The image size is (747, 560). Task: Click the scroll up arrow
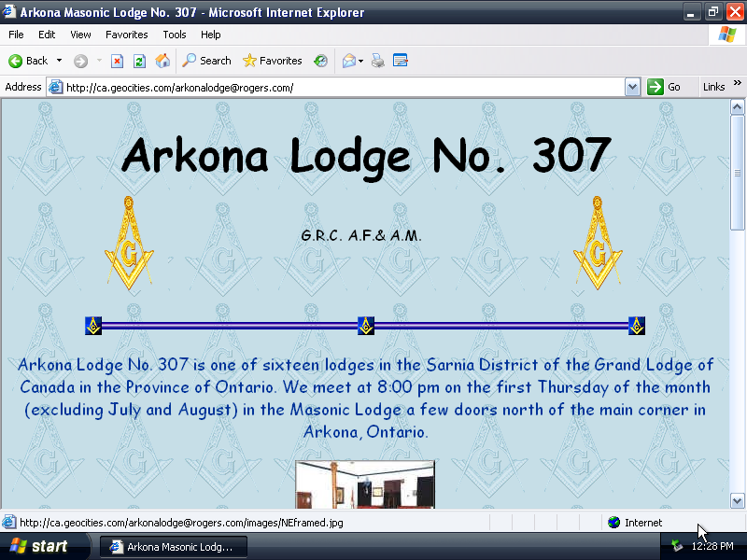tap(737, 107)
